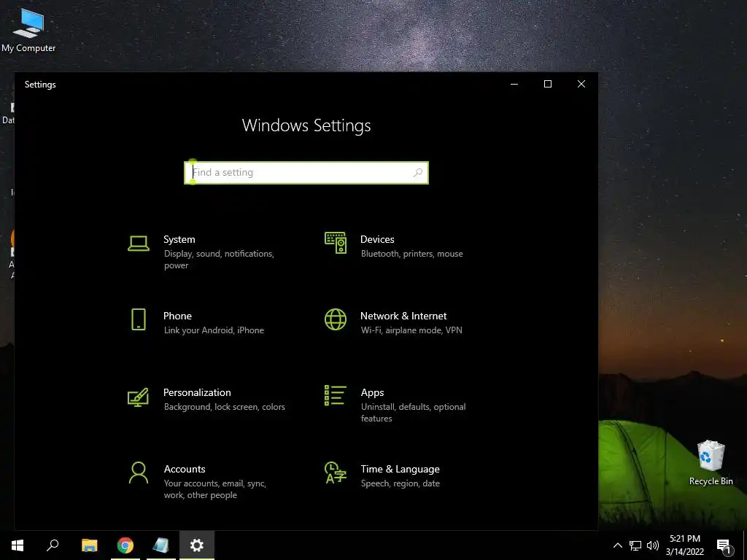
Task: Click the Accounts person icon
Action: (x=139, y=472)
